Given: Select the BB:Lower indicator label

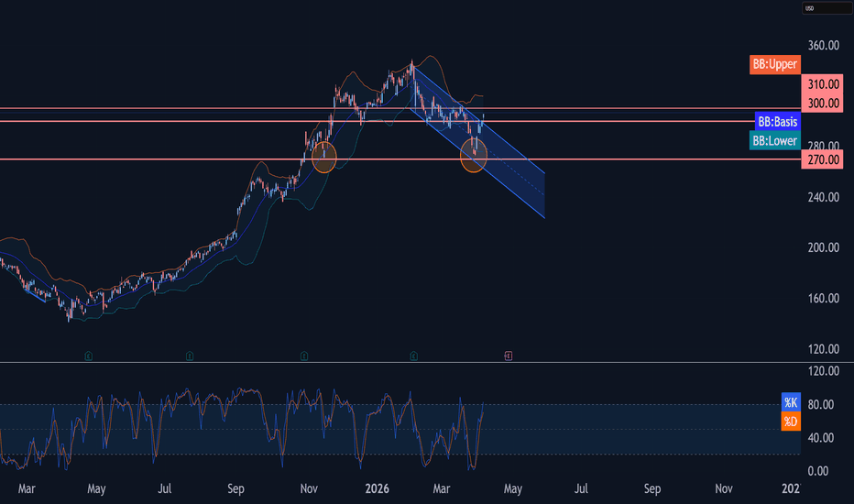Looking at the screenshot, I should [x=775, y=140].
